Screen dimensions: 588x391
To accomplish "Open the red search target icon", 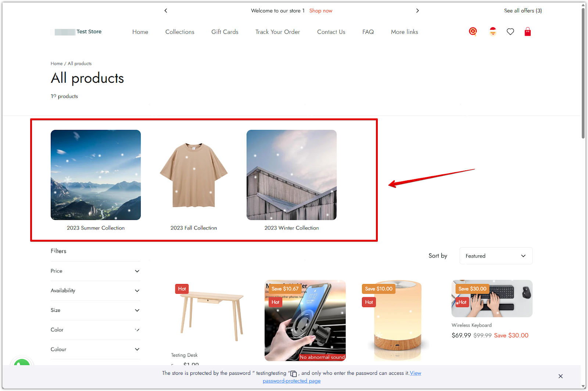I will coord(473,32).
